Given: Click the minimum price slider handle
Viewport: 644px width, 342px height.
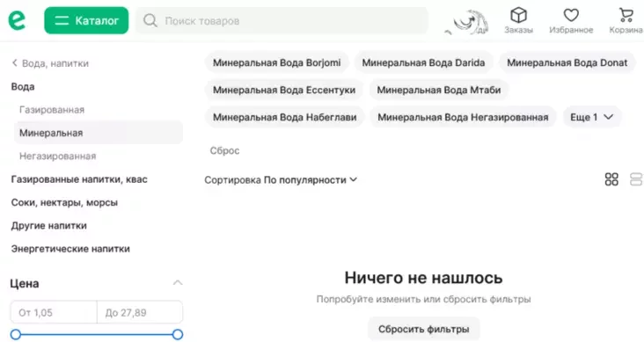Looking at the screenshot, I should click(16, 335).
